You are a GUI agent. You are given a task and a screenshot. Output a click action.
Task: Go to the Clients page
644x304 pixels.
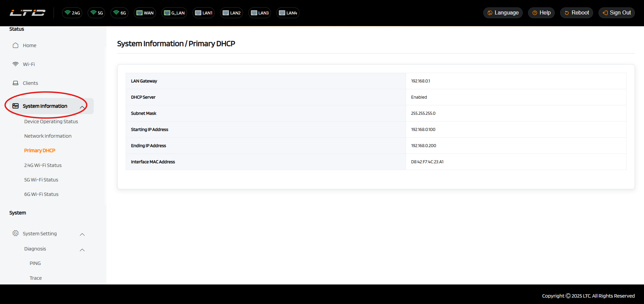30,83
